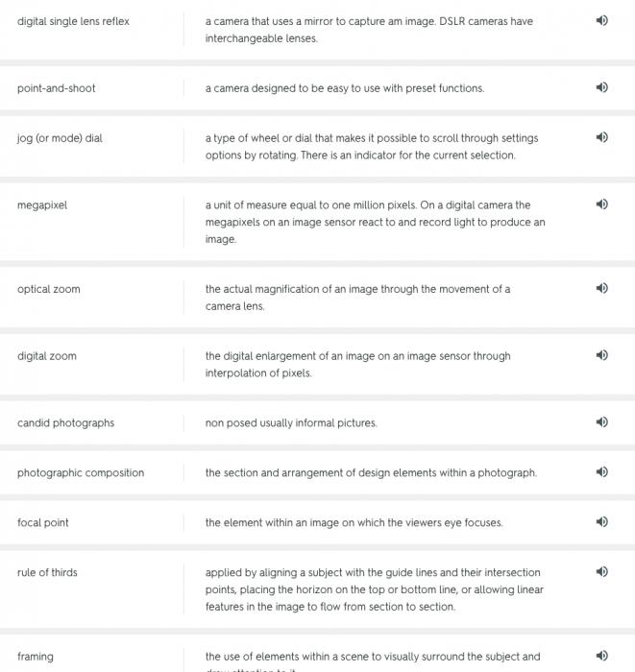The width and height of the screenshot is (635, 672).
Task: Click the term "rule of thirds"
Action: coord(47,573)
